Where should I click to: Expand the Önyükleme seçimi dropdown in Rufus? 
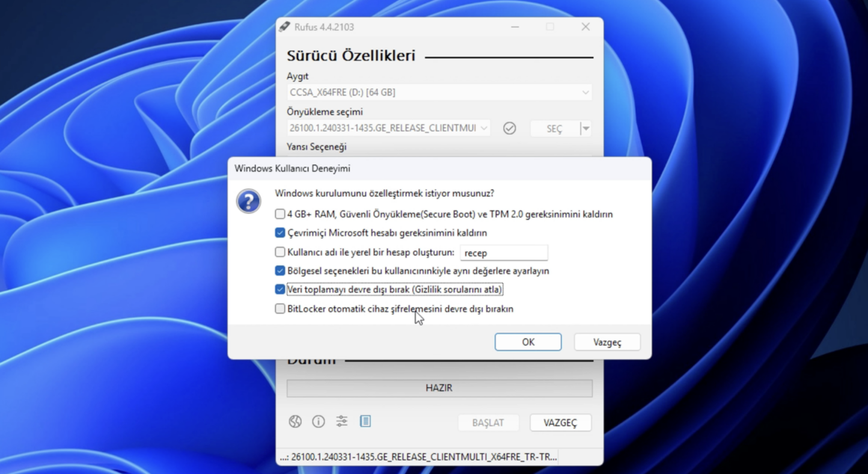tap(388, 129)
